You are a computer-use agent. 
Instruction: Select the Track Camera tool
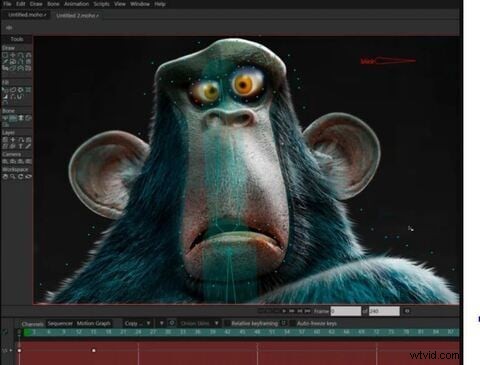(x=5, y=161)
